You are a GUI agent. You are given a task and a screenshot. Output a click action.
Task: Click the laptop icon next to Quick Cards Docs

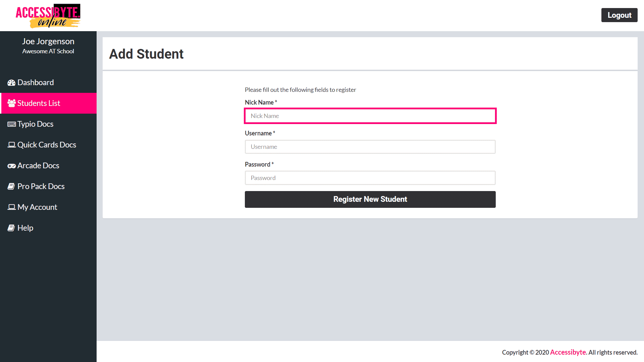(12, 145)
